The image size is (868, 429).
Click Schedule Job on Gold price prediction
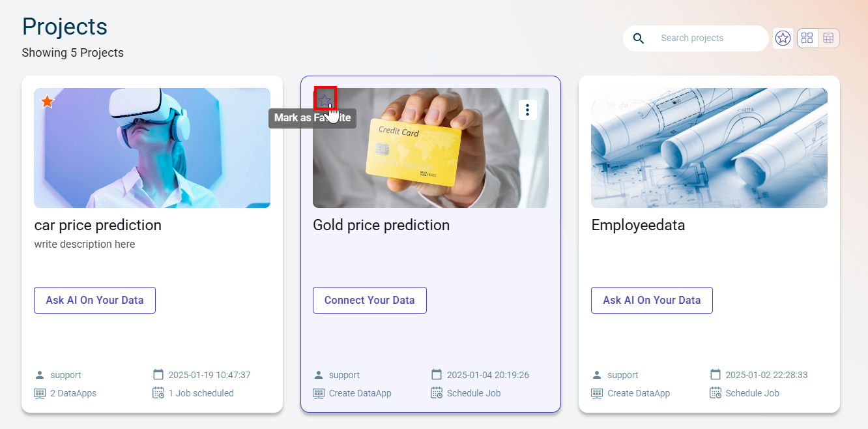click(473, 393)
